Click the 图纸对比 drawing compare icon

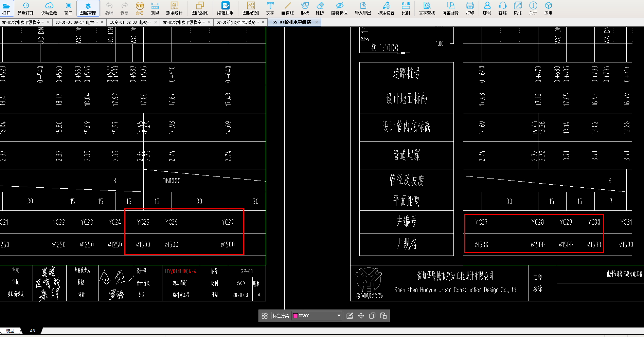[199, 8]
